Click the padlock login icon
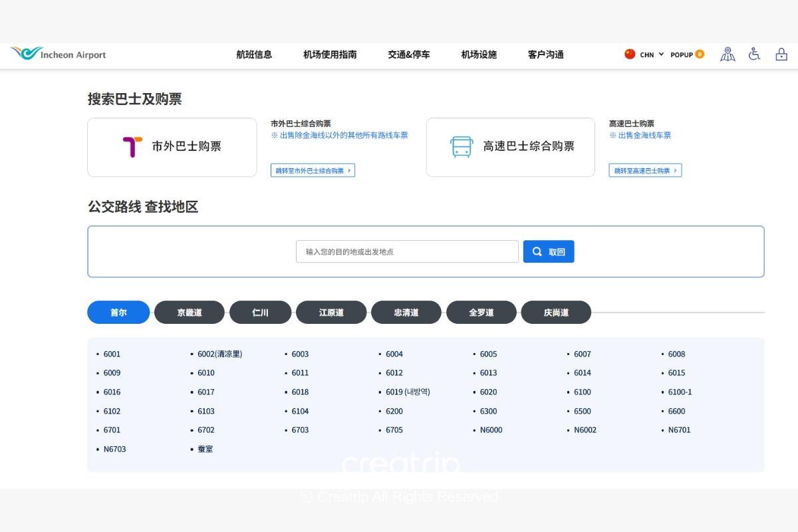Image resolution: width=798 pixels, height=532 pixels. [781, 55]
